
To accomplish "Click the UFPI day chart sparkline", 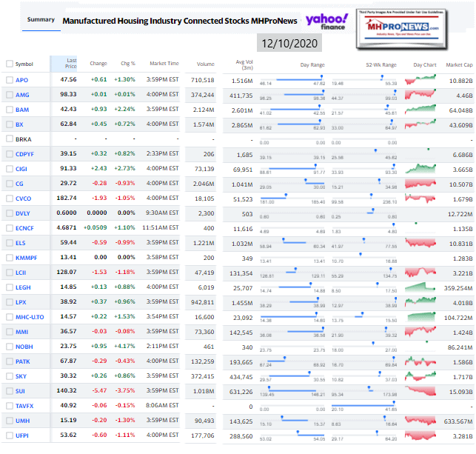I will [420, 435].
